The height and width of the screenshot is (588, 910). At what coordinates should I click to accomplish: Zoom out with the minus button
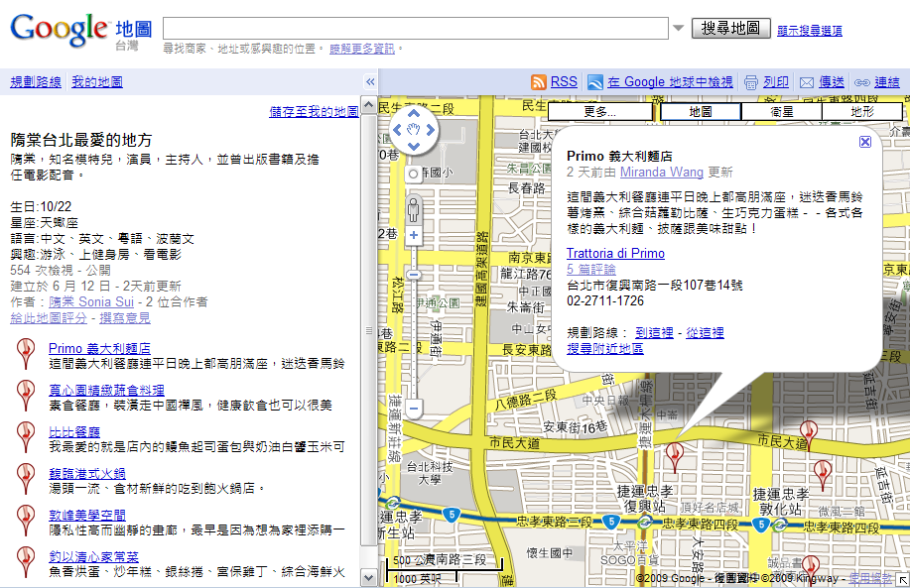click(413, 408)
